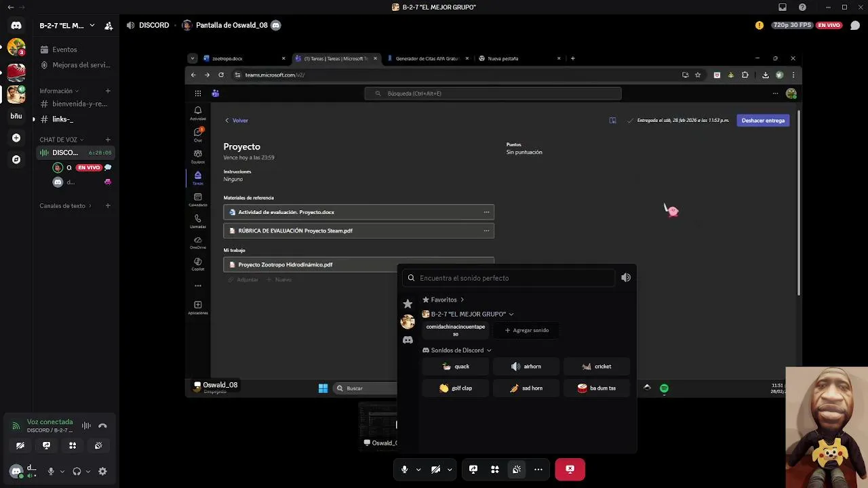Deafen with headphones icon
The image size is (868, 488).
click(77, 471)
